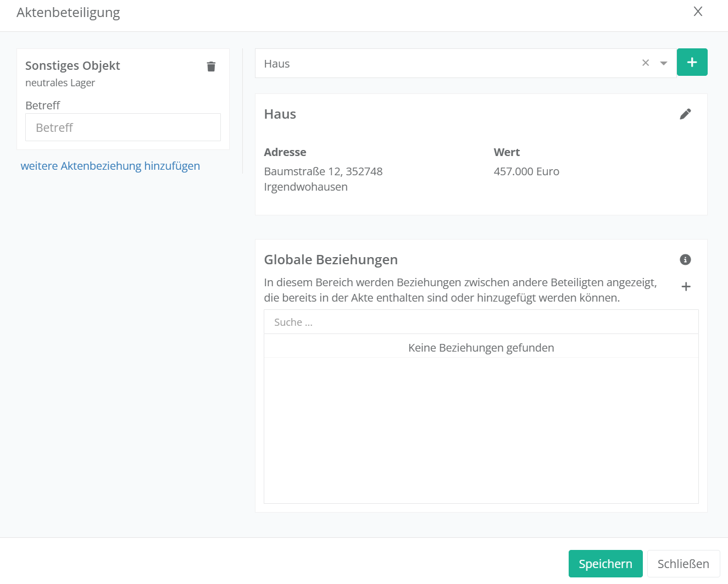Viewport: 728px width, 584px height.
Task: Expand the Haus dropdown arrow
Action: tap(664, 63)
